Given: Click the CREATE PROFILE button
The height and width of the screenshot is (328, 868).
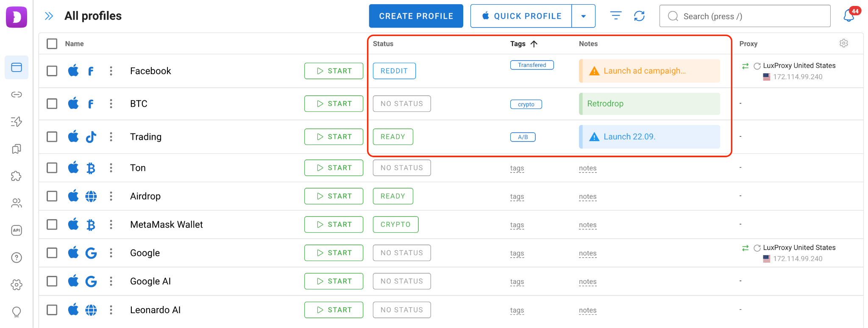Looking at the screenshot, I should tap(416, 16).
